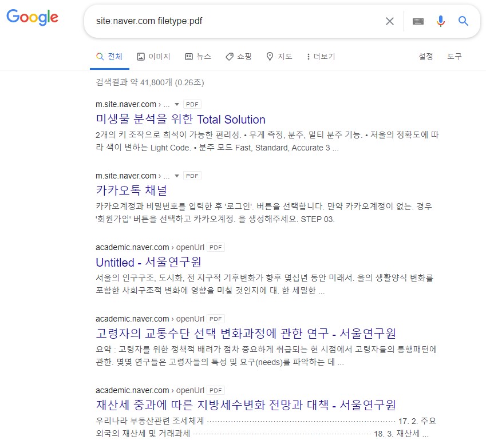Open the Untitled - 서울연구원 result

148,263
